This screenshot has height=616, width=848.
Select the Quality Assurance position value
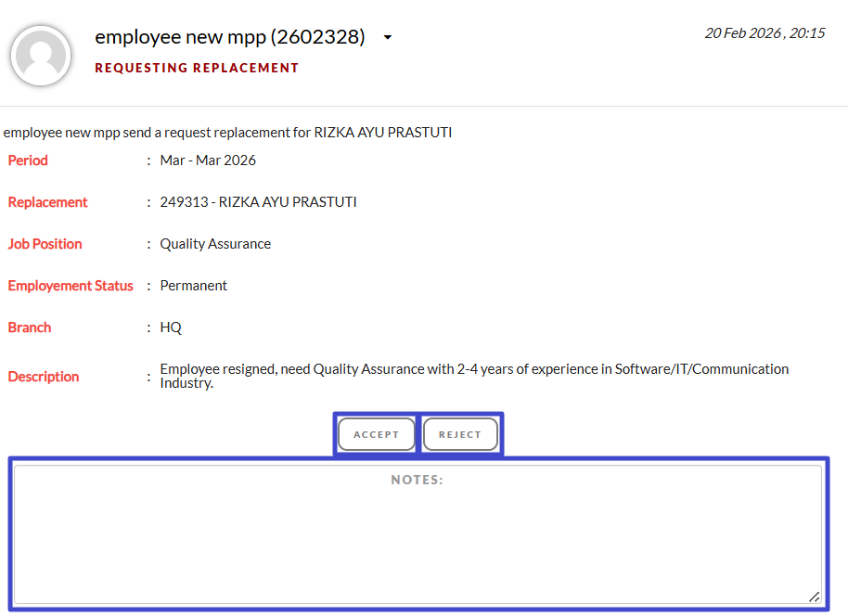click(215, 244)
